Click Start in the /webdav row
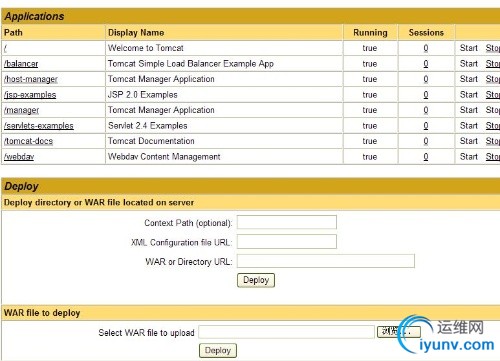Viewport: 500px width, 361px height. [469, 157]
